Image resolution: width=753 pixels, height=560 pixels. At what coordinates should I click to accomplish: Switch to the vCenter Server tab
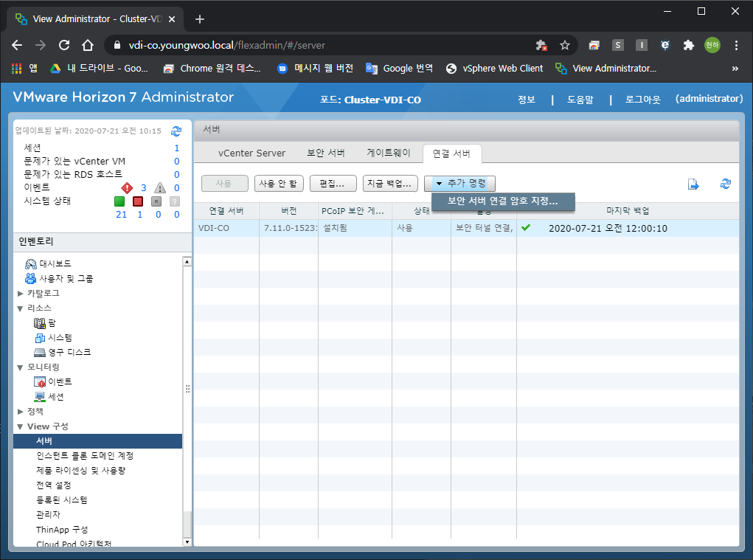tap(251, 153)
